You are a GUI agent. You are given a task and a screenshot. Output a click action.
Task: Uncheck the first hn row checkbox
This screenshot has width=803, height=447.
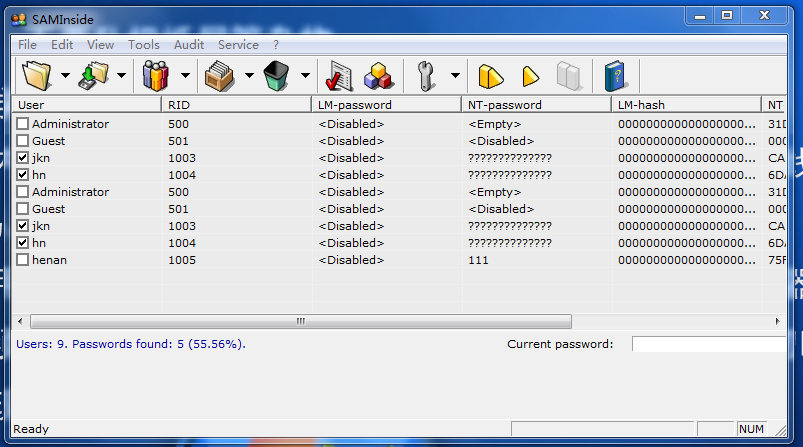23,175
